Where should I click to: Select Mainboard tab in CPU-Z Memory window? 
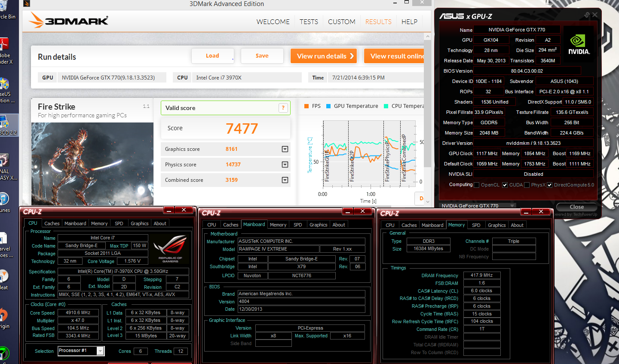[x=432, y=225]
